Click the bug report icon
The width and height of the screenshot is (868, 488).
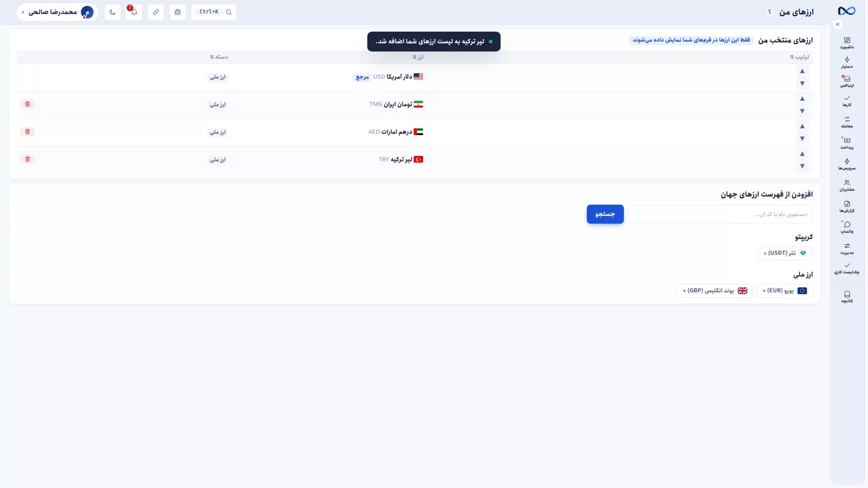(x=177, y=12)
